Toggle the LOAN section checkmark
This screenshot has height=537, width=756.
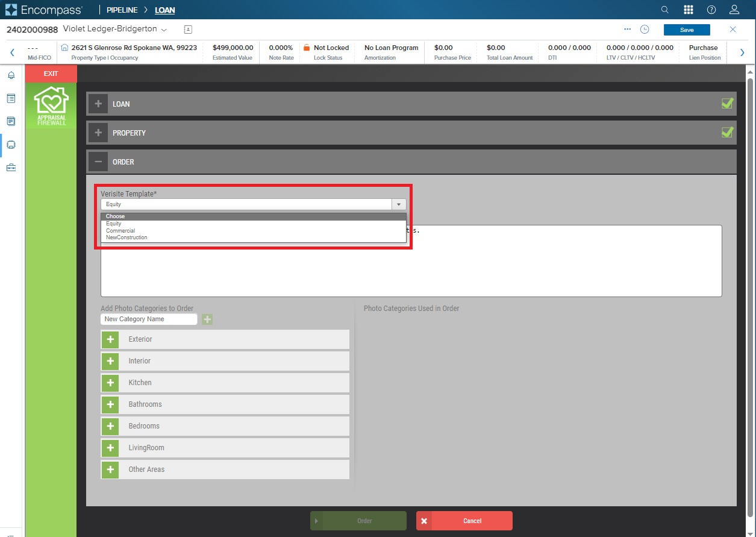tap(727, 103)
